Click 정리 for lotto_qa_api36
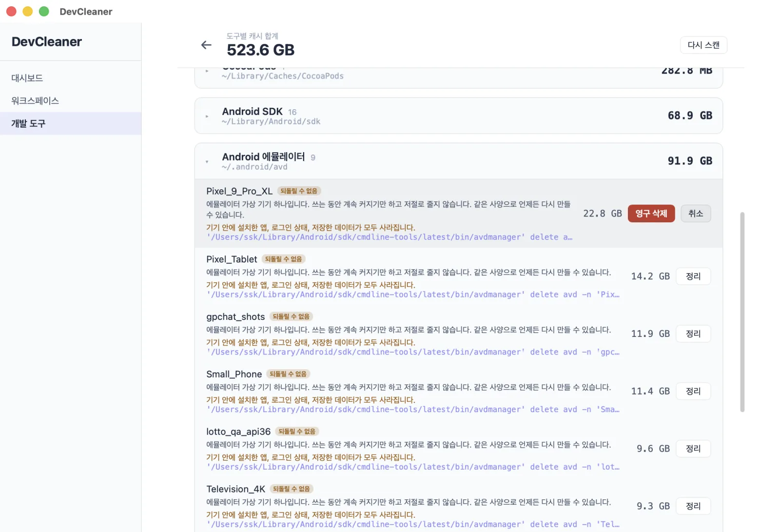Viewport: 780px width, 532px height. coord(693,449)
